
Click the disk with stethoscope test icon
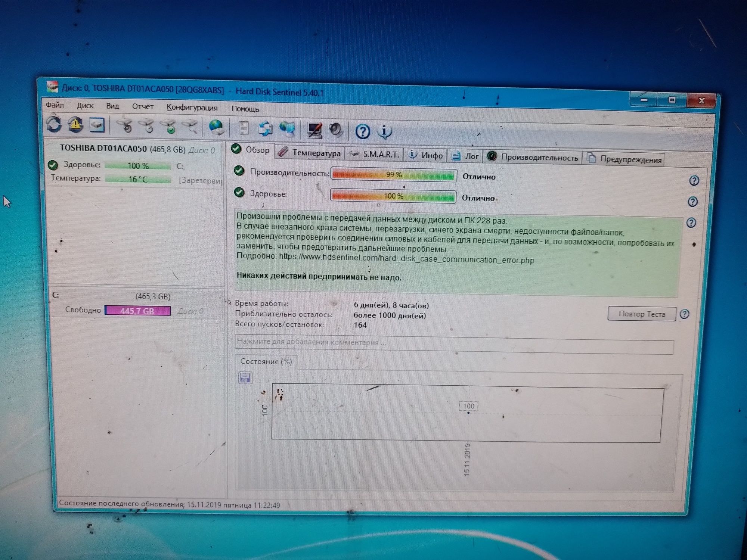(125, 126)
